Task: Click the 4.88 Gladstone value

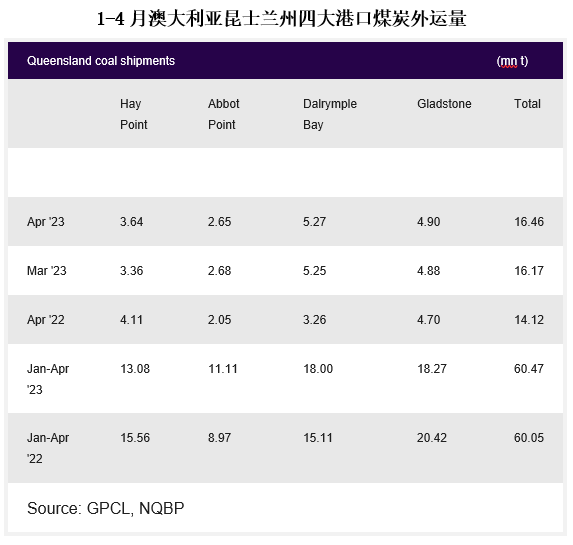Action: [428, 270]
